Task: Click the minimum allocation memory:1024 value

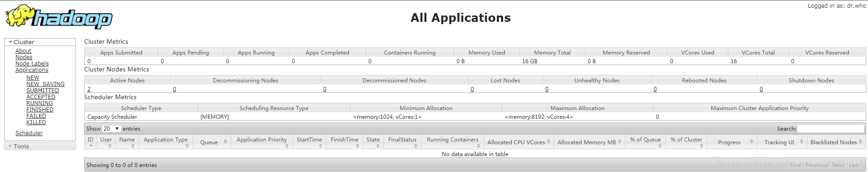Action: pos(387,117)
